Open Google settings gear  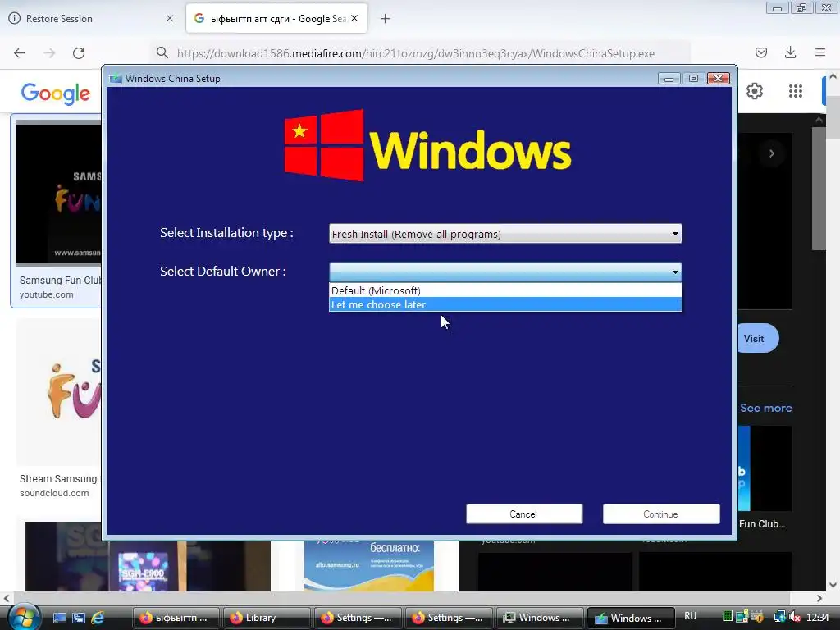[x=755, y=91]
